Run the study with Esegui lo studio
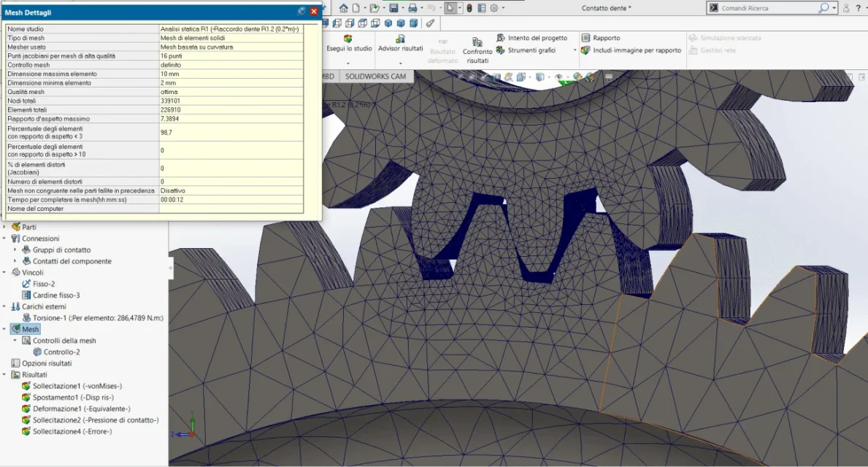 349,44
